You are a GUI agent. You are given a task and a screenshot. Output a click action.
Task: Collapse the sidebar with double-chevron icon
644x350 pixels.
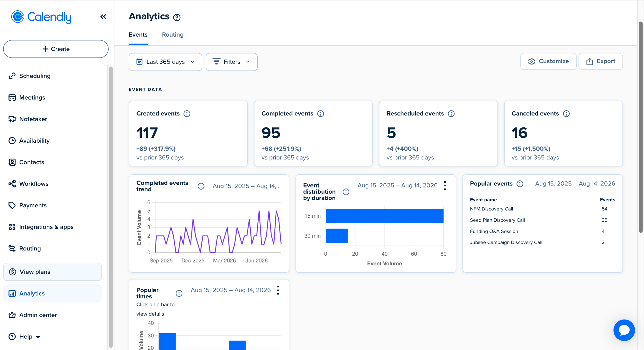pyautogui.click(x=103, y=17)
